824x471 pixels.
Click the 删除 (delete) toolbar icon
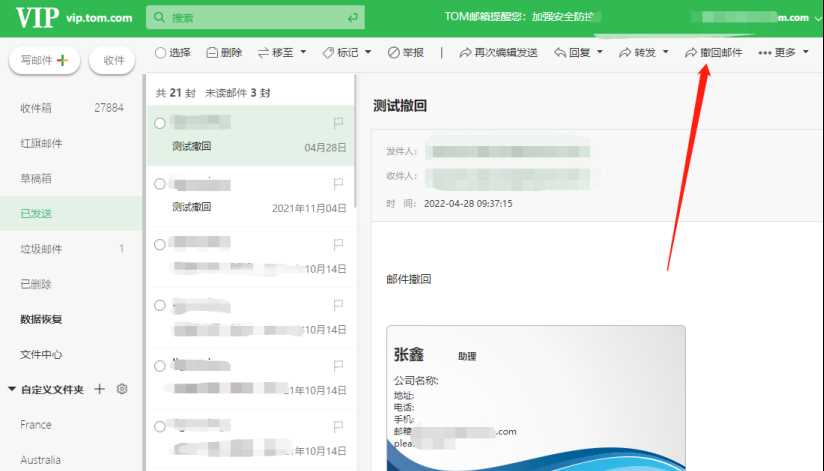click(224, 53)
